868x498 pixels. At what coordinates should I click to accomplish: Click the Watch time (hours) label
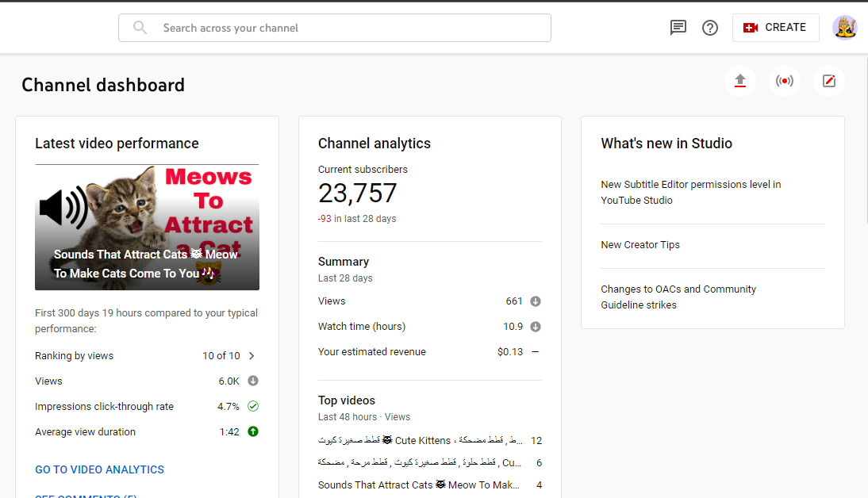pyautogui.click(x=362, y=327)
